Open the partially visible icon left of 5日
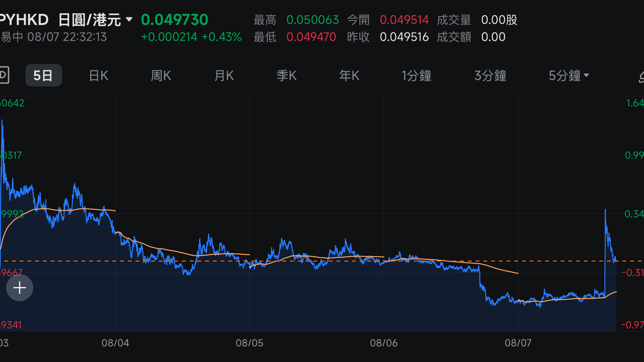The height and width of the screenshot is (362, 644). point(4,75)
